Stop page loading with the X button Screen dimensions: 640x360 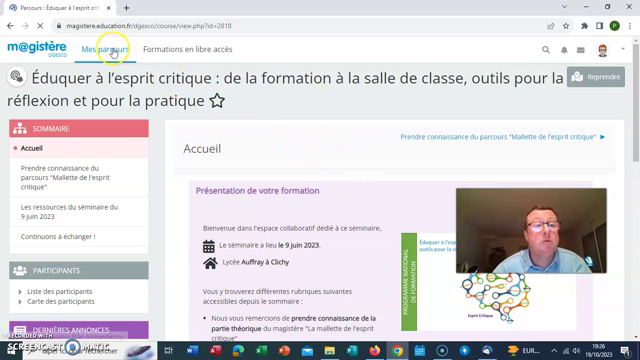(x=40, y=26)
